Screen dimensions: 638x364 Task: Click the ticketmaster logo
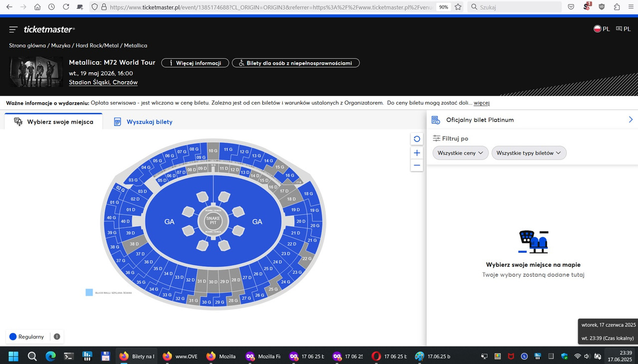pos(49,29)
